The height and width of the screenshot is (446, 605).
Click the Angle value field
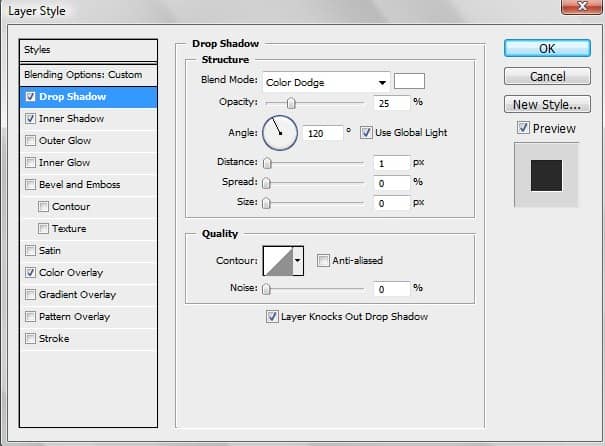click(323, 133)
